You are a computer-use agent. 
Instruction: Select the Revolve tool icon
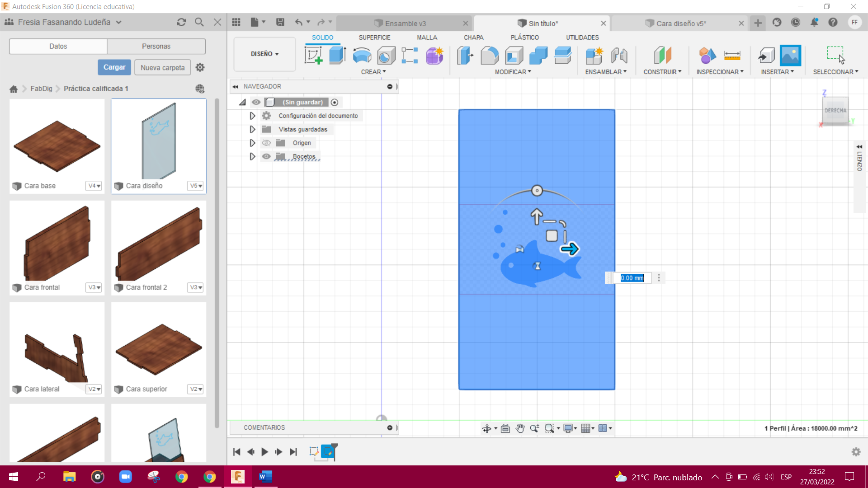362,56
